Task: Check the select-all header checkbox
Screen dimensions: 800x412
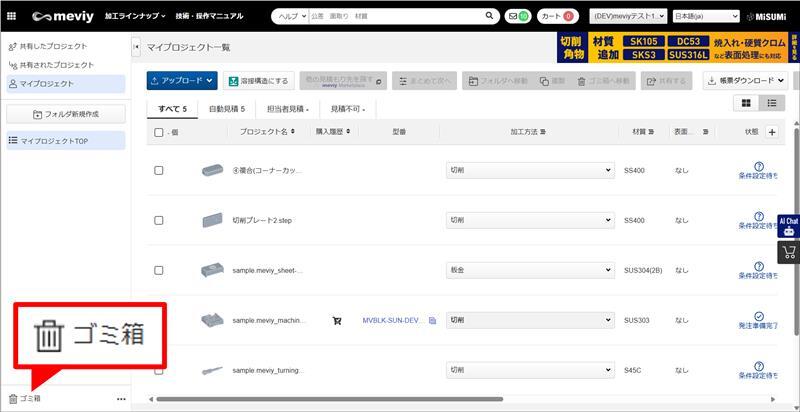Action: click(x=159, y=132)
